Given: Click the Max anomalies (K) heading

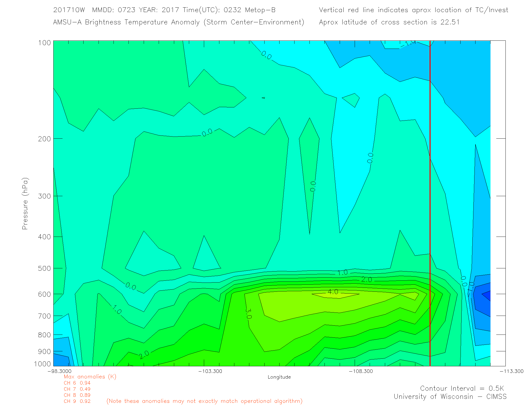Looking at the screenshot, I should (x=90, y=377).
